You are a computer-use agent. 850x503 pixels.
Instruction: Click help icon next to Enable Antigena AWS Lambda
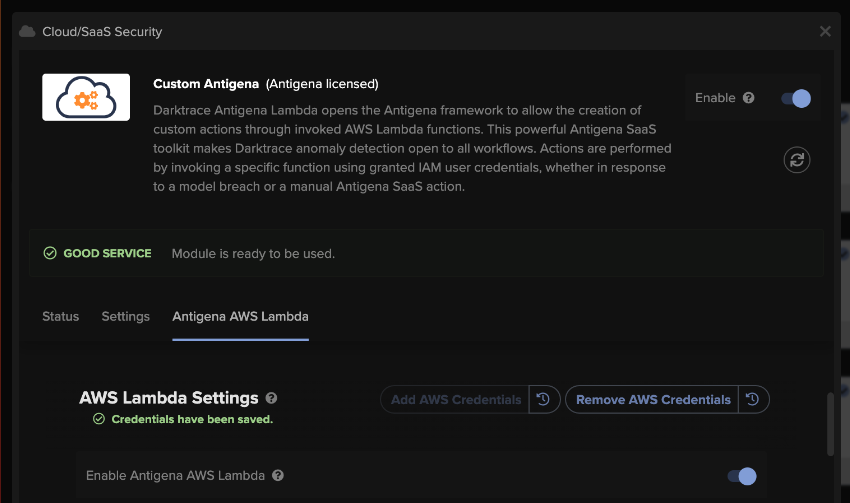coord(278,475)
